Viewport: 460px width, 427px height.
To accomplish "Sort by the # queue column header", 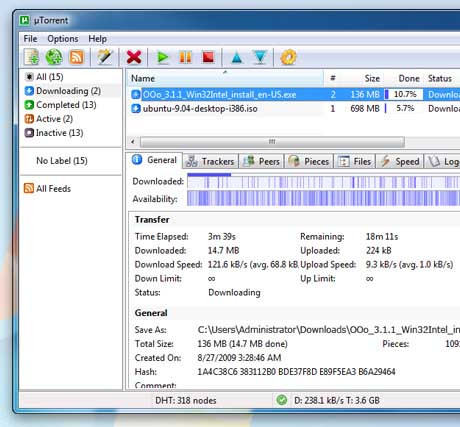I will coord(333,79).
